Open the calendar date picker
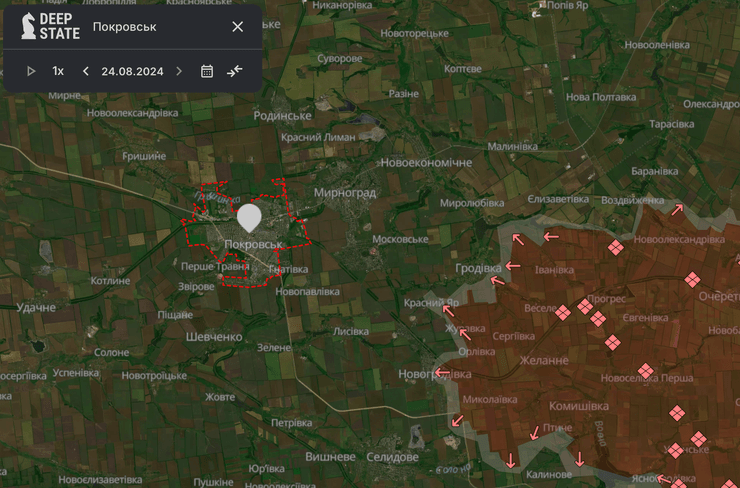 [x=207, y=71]
